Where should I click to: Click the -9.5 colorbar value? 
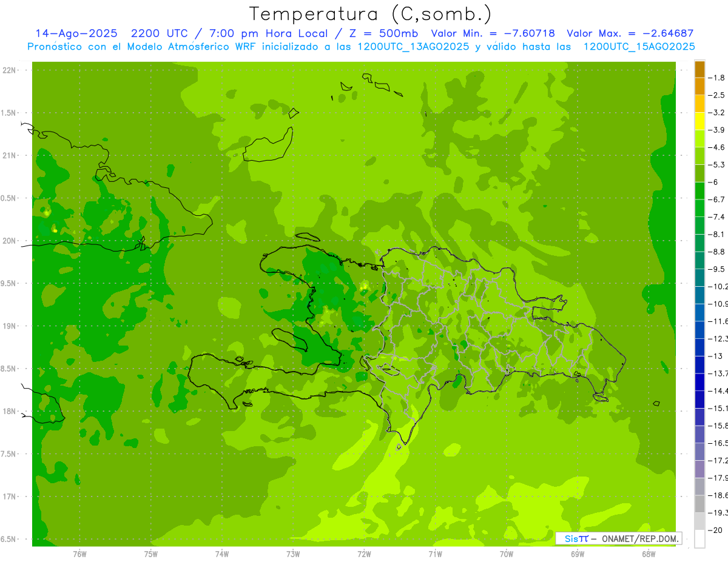click(716, 269)
